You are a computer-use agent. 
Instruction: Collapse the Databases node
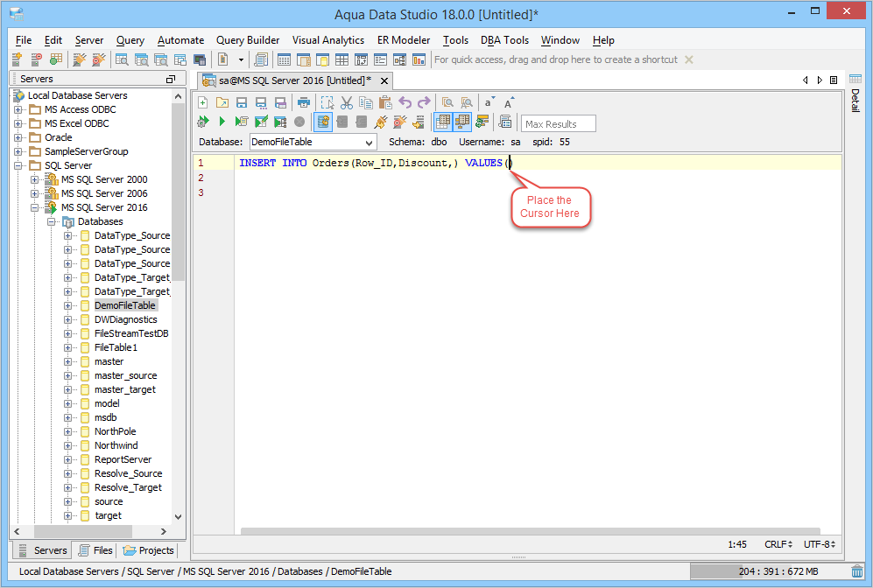[x=51, y=221]
